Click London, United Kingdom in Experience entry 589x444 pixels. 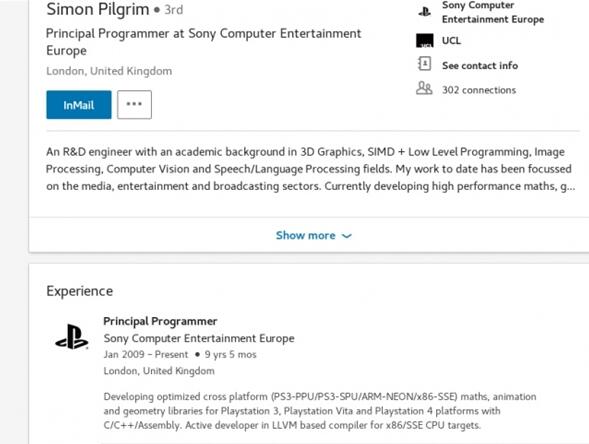point(159,371)
